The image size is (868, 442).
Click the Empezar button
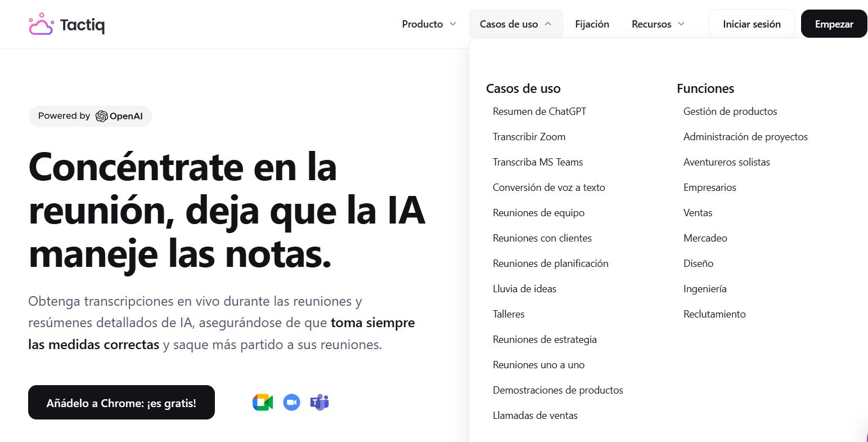(x=834, y=24)
